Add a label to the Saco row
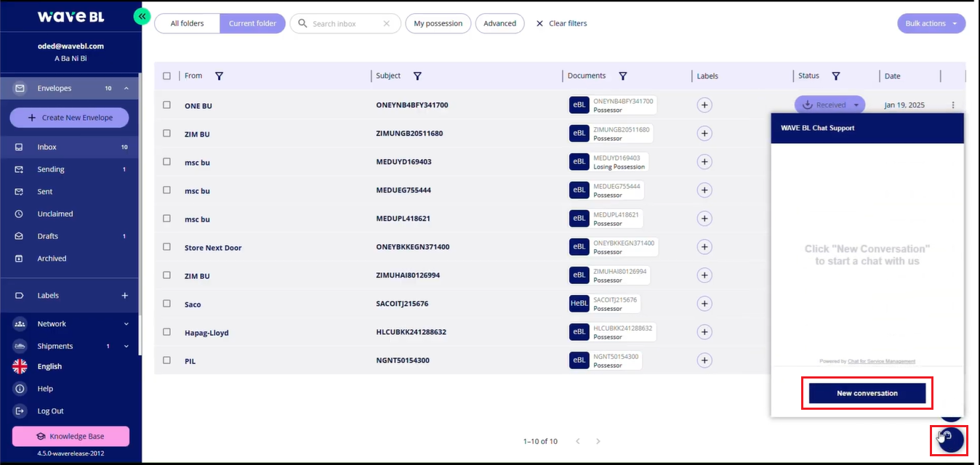Viewport: 980px width, 465px height. click(704, 303)
